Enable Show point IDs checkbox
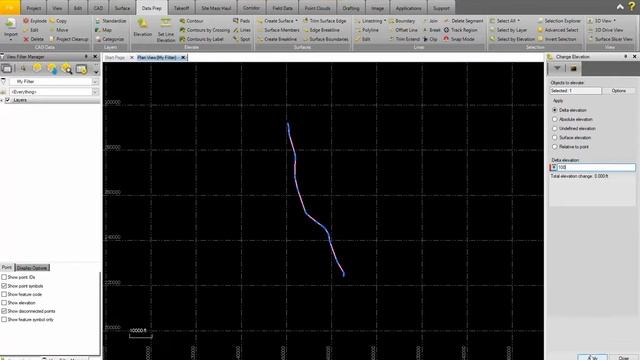 click(x=4, y=277)
